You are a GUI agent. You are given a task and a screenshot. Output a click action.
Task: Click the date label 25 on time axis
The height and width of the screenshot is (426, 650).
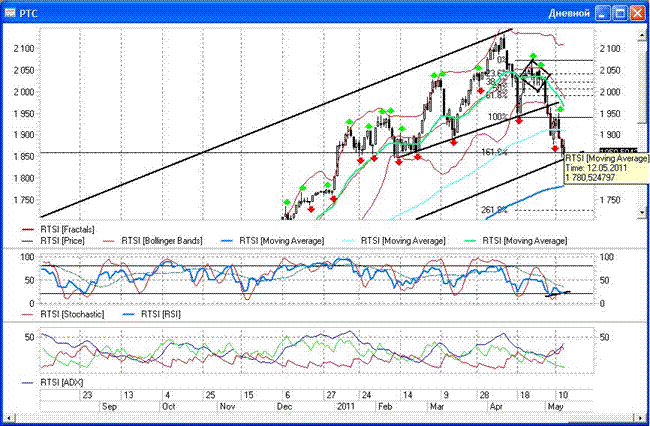pos(210,395)
